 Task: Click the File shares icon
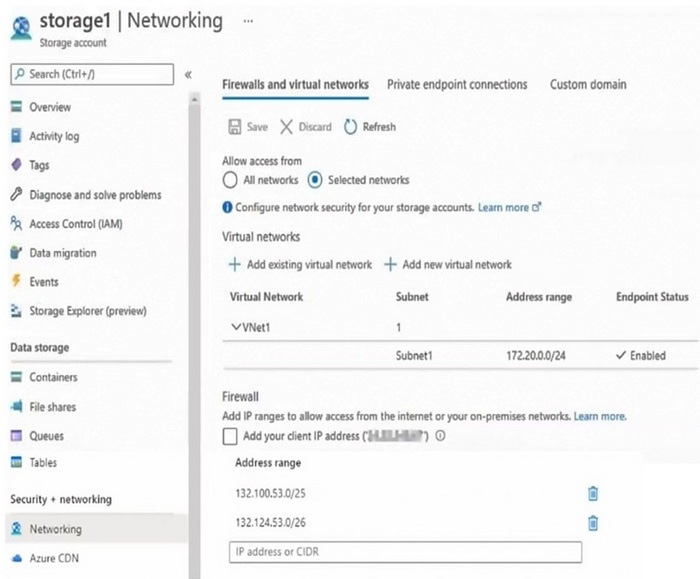click(17, 406)
